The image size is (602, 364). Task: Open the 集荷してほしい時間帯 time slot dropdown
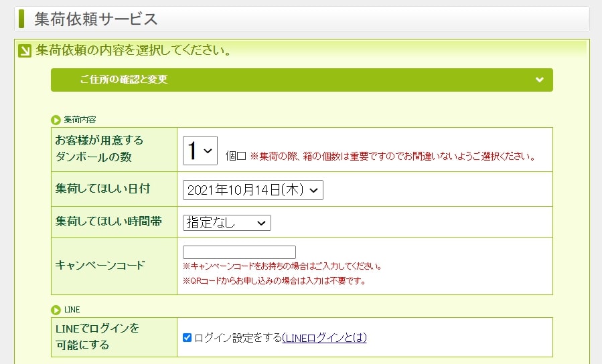pos(226,223)
